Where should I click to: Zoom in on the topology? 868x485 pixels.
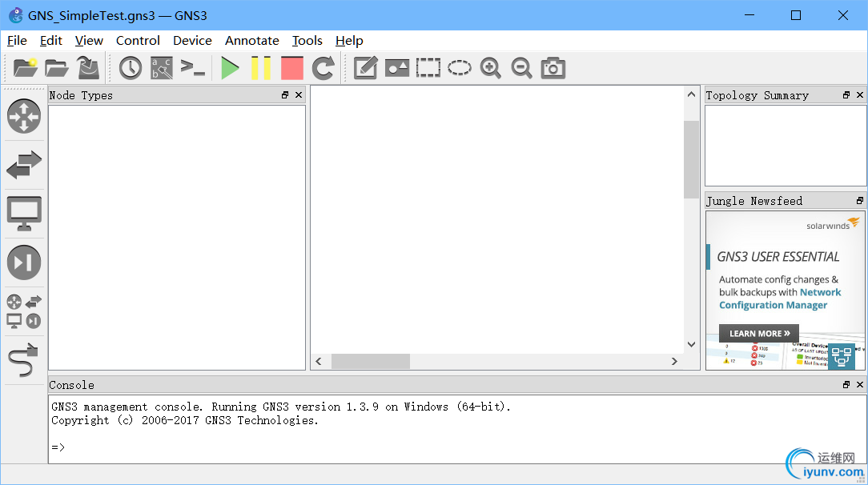(491, 68)
